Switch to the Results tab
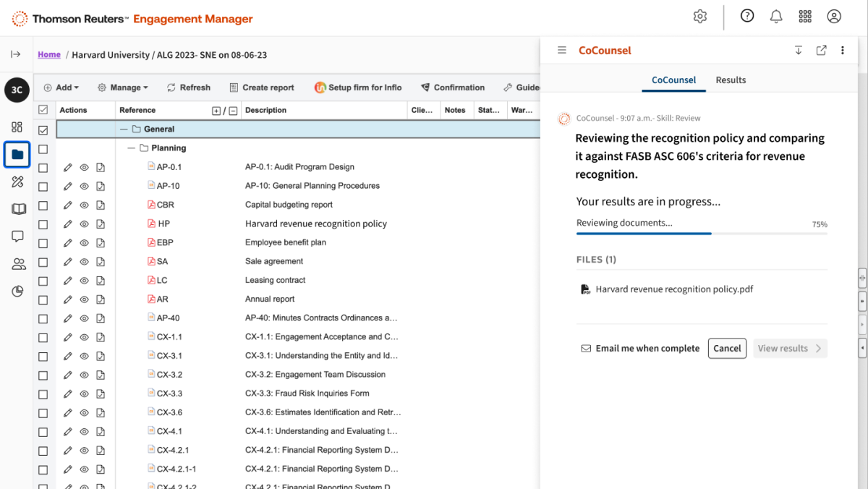Image resolution: width=868 pixels, height=489 pixels. click(731, 80)
